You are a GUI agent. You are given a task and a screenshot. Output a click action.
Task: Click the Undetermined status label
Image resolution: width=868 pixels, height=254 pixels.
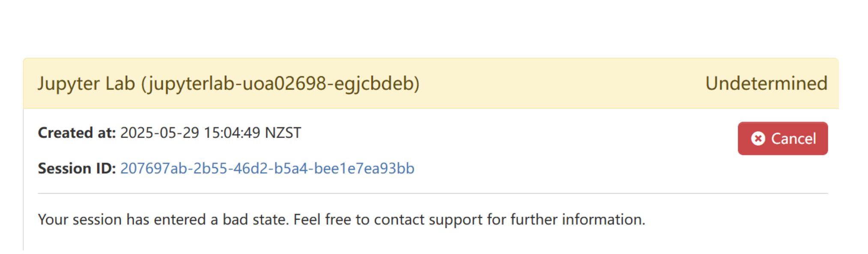click(x=766, y=83)
